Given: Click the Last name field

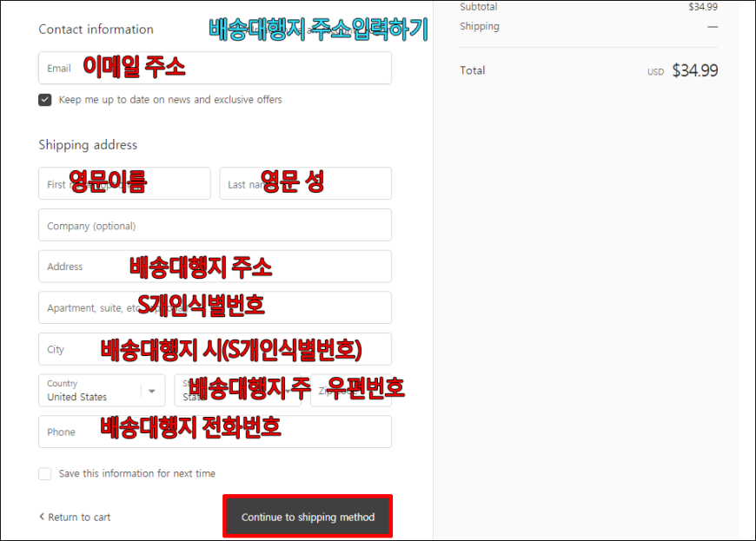Looking at the screenshot, I should (306, 183).
